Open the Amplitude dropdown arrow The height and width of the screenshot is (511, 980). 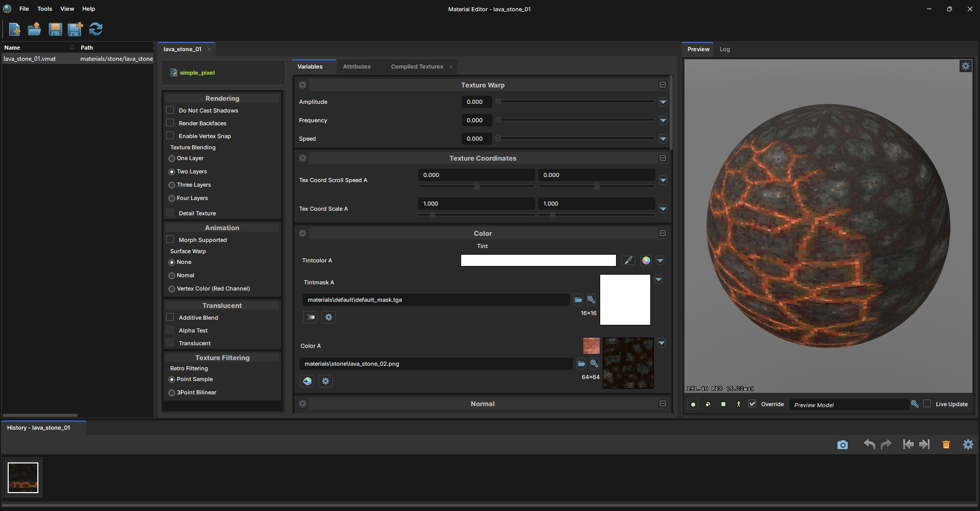663,102
